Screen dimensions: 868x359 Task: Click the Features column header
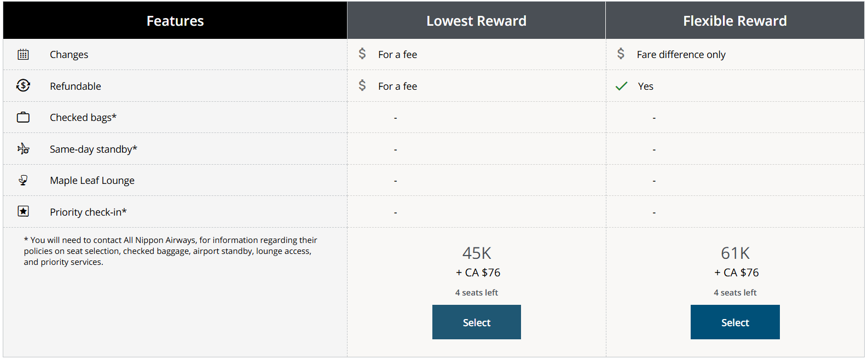click(x=175, y=21)
